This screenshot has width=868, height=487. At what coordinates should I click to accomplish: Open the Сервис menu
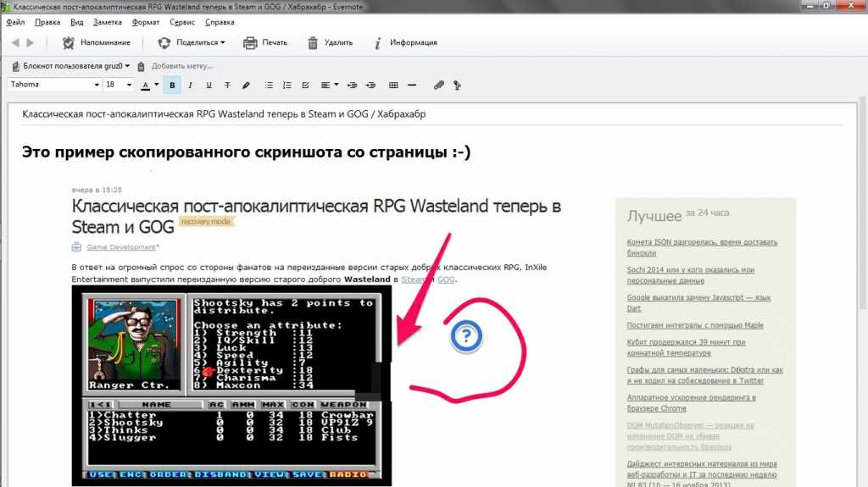181,22
